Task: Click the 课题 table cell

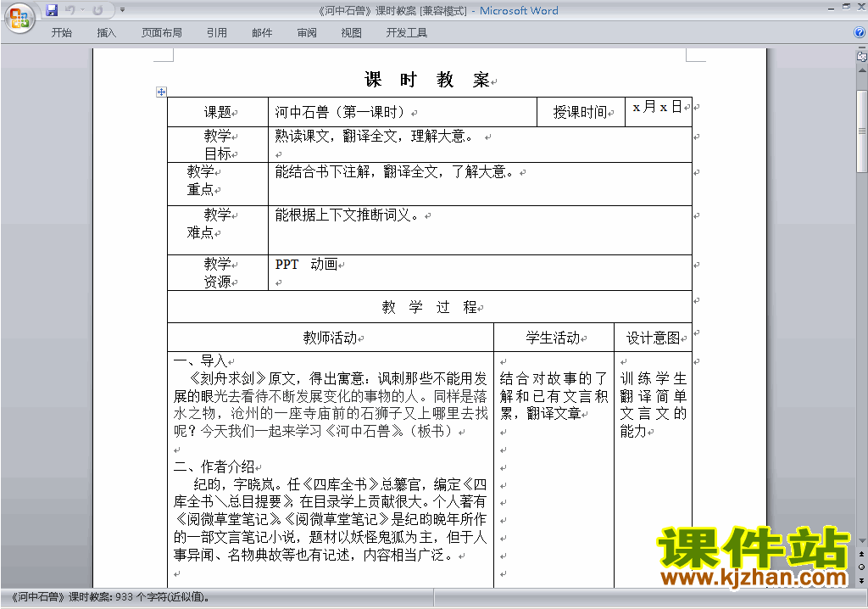Action: coord(218,113)
